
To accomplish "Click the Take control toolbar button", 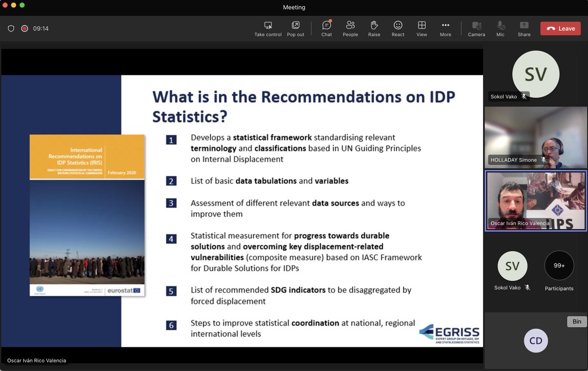I will 268,29.
